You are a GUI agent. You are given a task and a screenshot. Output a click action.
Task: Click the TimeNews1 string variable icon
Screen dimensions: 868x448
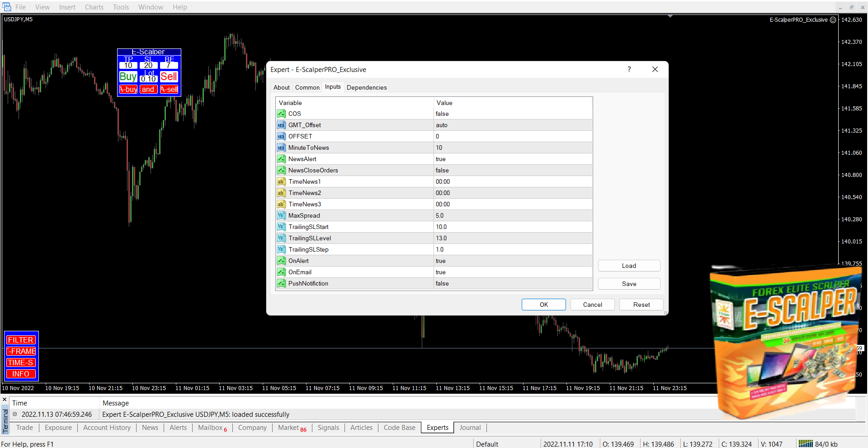281,181
